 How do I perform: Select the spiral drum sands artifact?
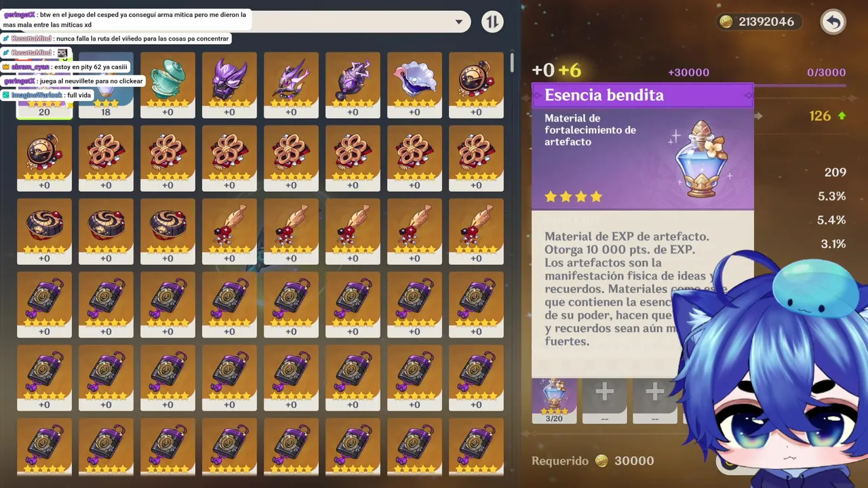click(x=44, y=231)
